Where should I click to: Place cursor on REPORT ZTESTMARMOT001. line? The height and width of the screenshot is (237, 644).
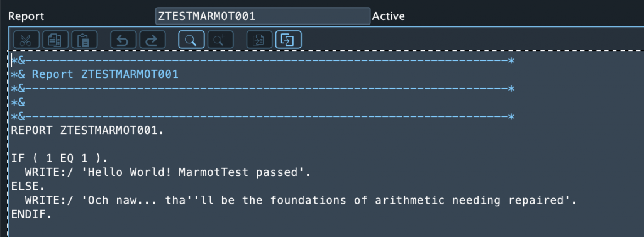tap(87, 131)
